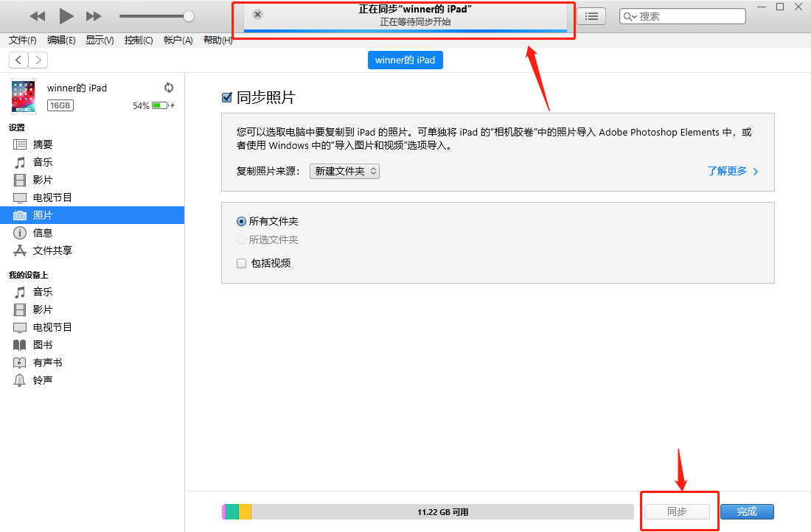This screenshot has height=532, width=811.
Task: Cancel sync with the X button
Action: [x=257, y=15]
